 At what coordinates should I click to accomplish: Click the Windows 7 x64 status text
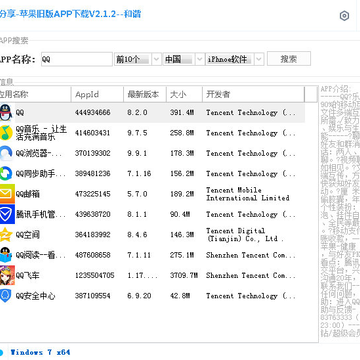tap(40, 352)
